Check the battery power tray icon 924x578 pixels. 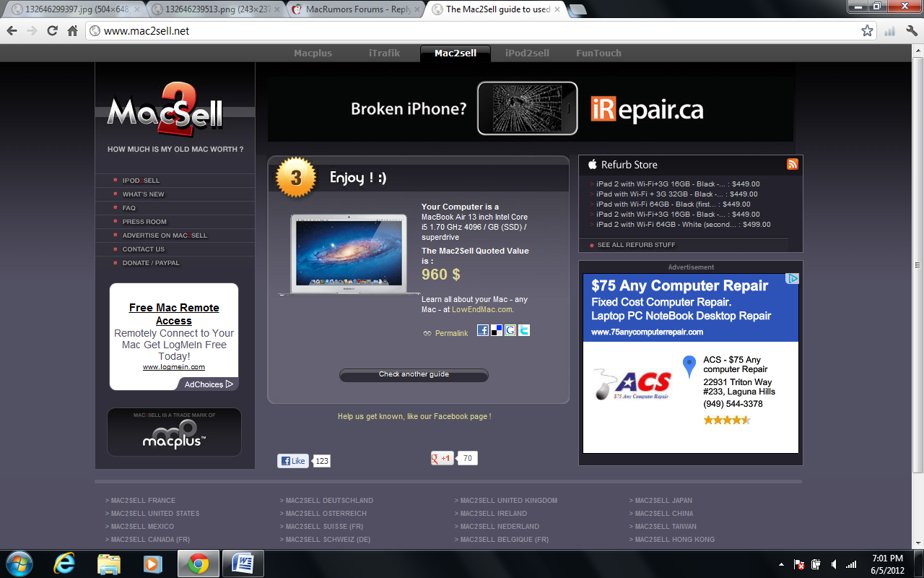click(816, 564)
